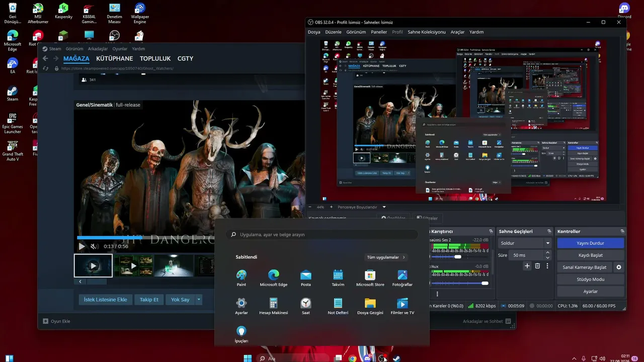644x362 pixels.
Task: Stop streaming with Yayını Durdur
Action: point(591,243)
